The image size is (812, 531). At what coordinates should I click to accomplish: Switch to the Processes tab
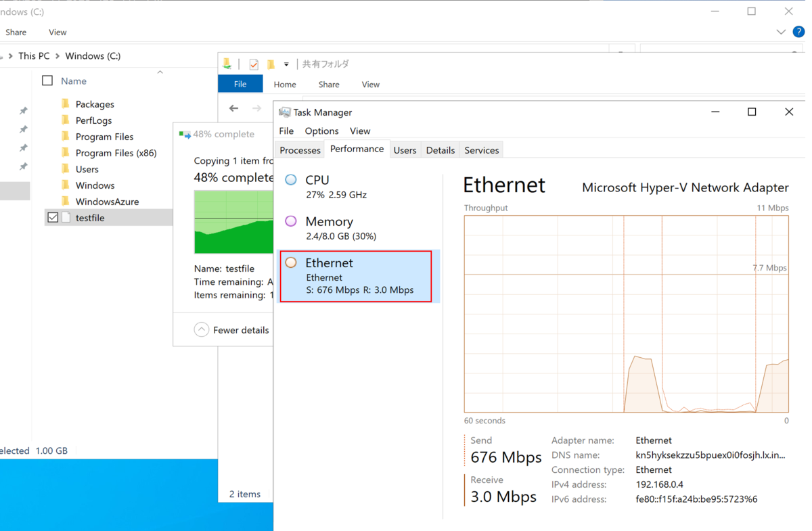(300, 150)
